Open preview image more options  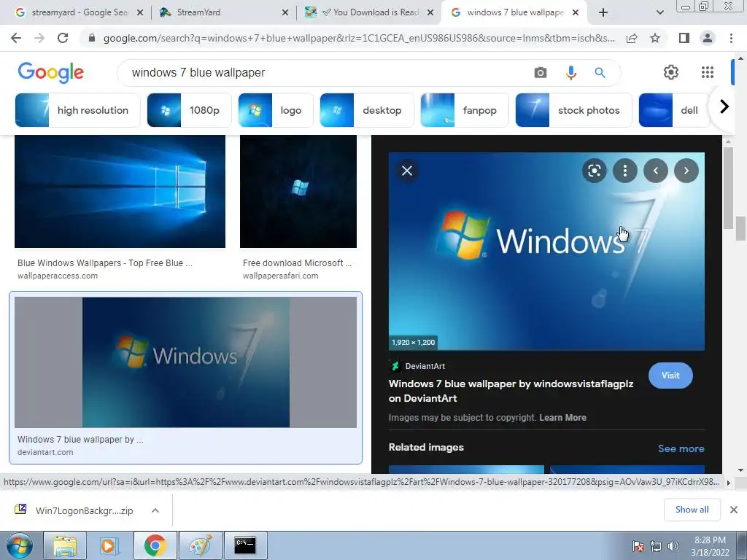[625, 171]
